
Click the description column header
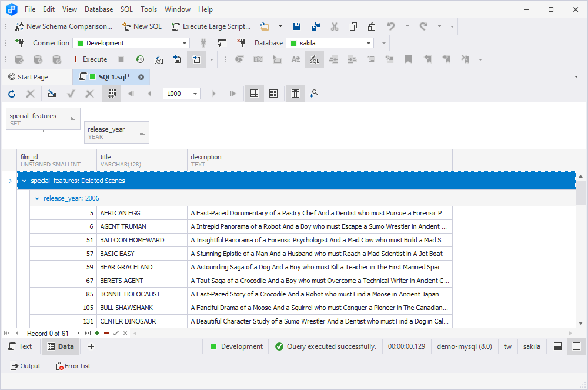coord(319,160)
